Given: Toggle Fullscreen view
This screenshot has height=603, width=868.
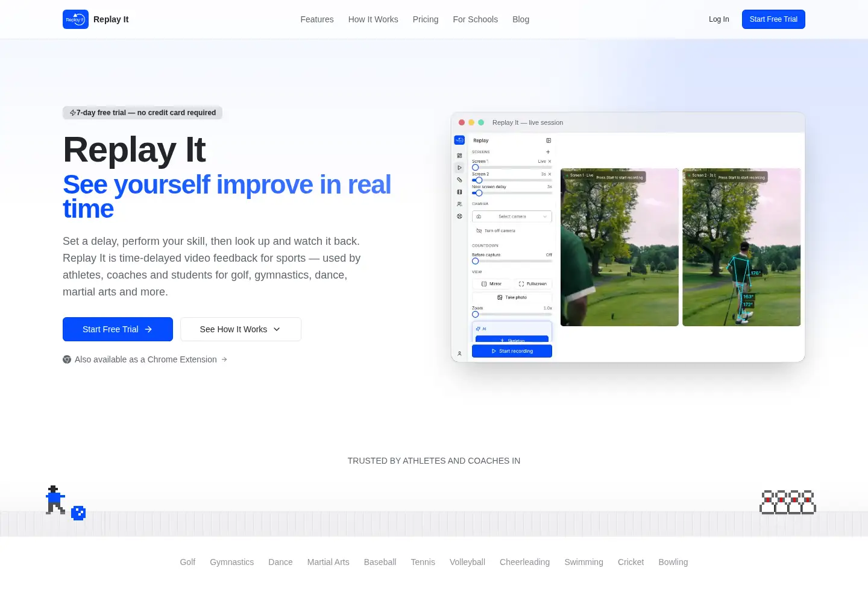Looking at the screenshot, I should tap(532, 283).
